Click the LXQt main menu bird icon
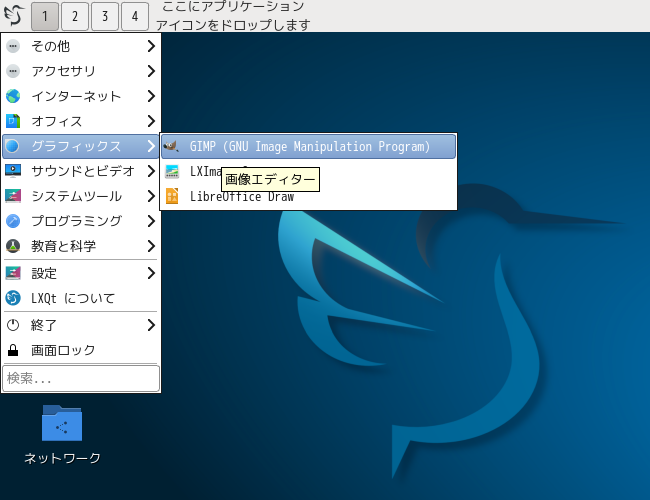 pyautogui.click(x=14, y=15)
